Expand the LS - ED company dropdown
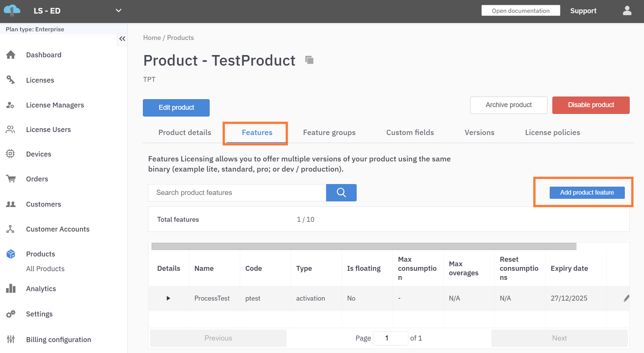Screen dimensions: 644x353 coord(118,11)
